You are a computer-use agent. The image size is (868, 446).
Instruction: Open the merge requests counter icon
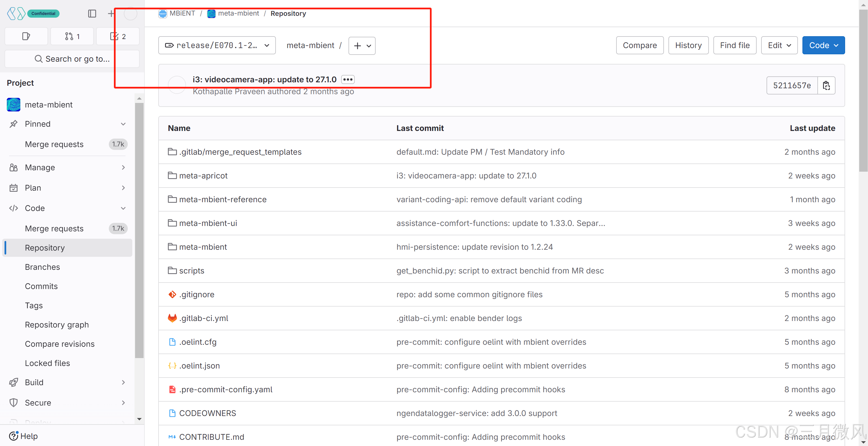pos(72,36)
